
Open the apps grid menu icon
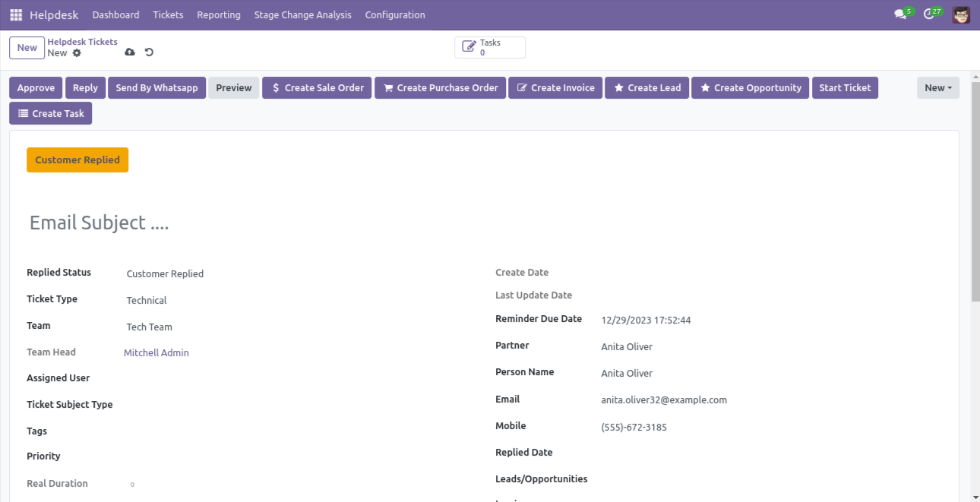coord(16,14)
